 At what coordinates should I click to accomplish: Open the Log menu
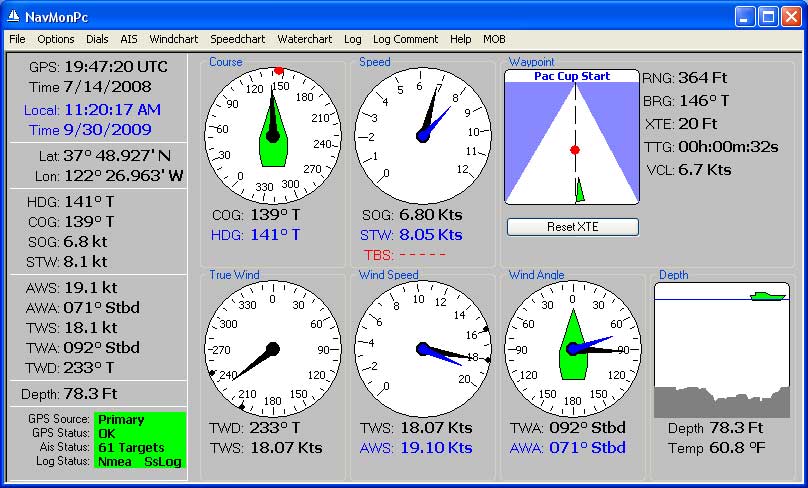click(x=352, y=39)
